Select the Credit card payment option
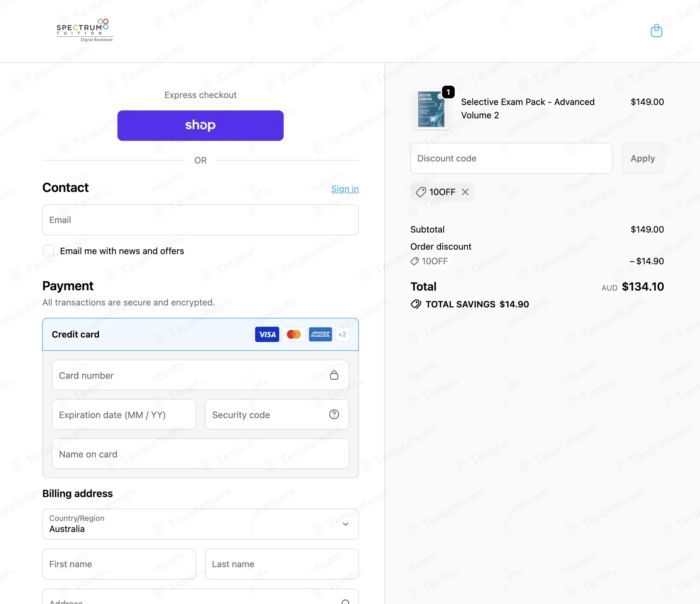 (200, 334)
